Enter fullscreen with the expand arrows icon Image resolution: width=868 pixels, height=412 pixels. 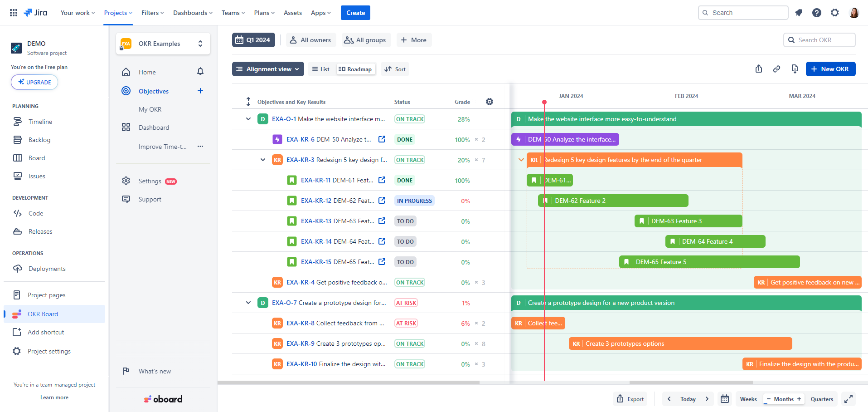848,399
